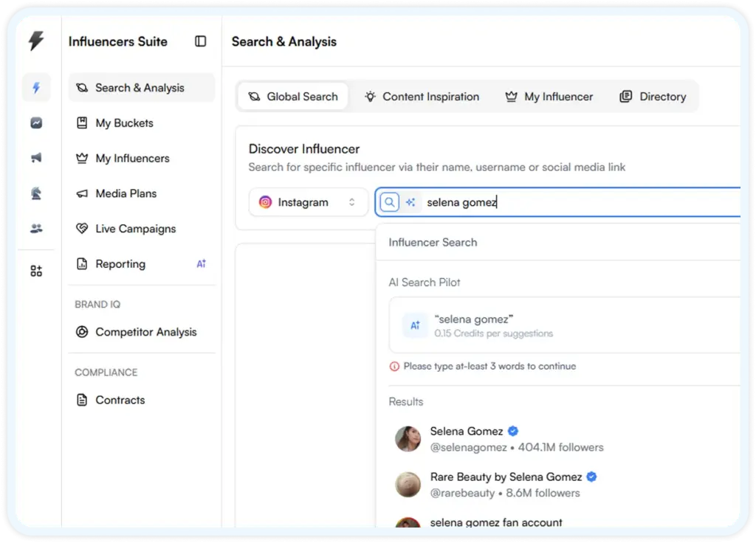This screenshot has height=543, width=756.
Task: Select the blue lightning rail icon
Action: [x=36, y=88]
